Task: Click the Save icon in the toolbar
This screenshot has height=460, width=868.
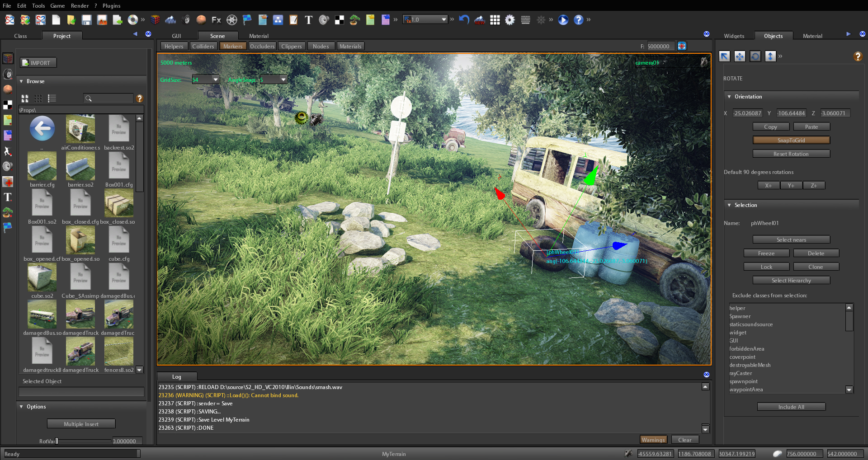Action: [87, 20]
